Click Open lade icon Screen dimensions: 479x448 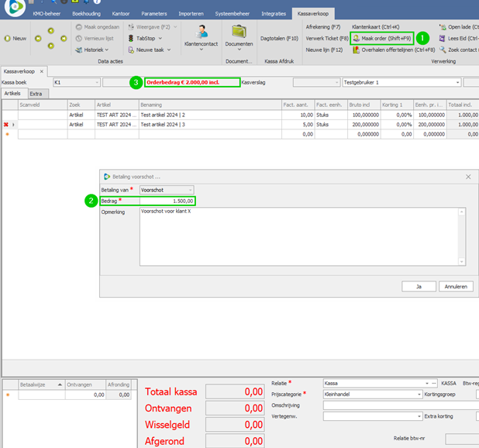pos(443,27)
